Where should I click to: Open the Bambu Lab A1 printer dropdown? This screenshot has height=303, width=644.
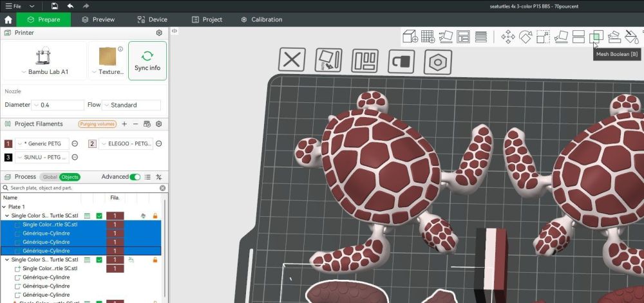(45, 72)
